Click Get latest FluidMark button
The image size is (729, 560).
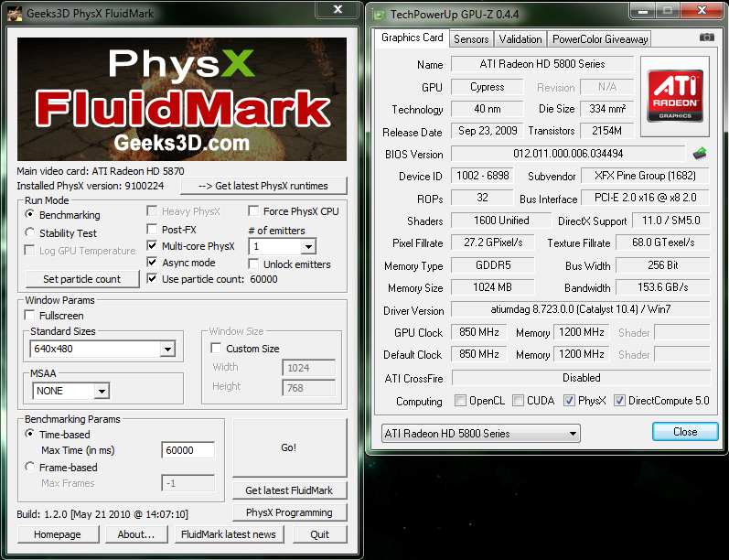[x=289, y=490]
